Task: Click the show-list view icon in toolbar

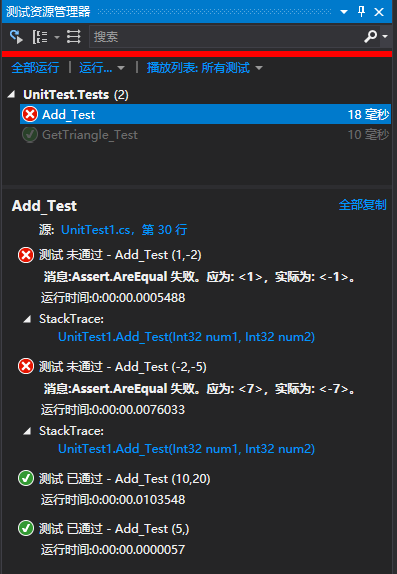Action: [x=74, y=37]
